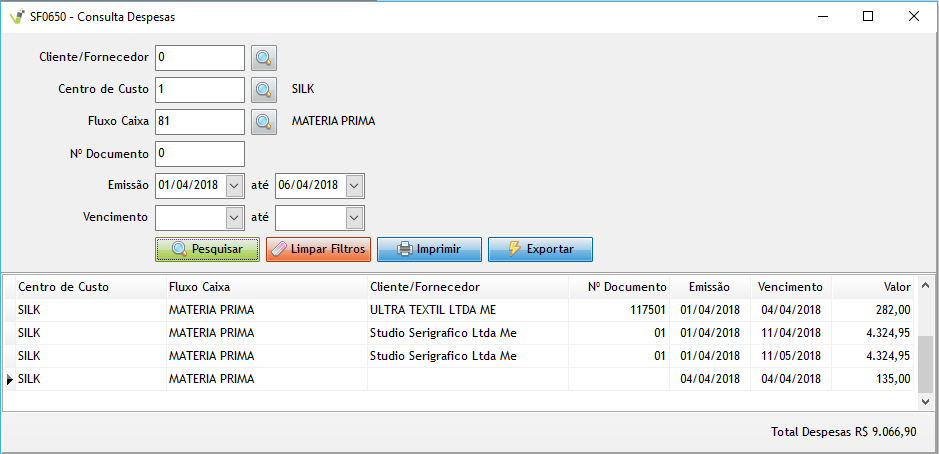The width and height of the screenshot is (939, 454).
Task: Click the Cliente/Fornecedor search magnifier icon
Action: 263,58
